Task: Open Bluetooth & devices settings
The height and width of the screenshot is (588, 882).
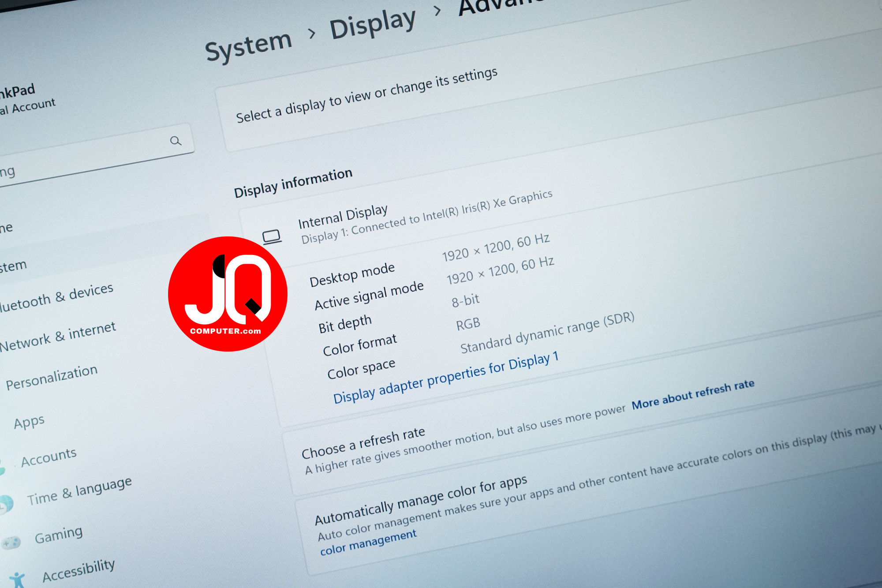Action: tap(56, 297)
